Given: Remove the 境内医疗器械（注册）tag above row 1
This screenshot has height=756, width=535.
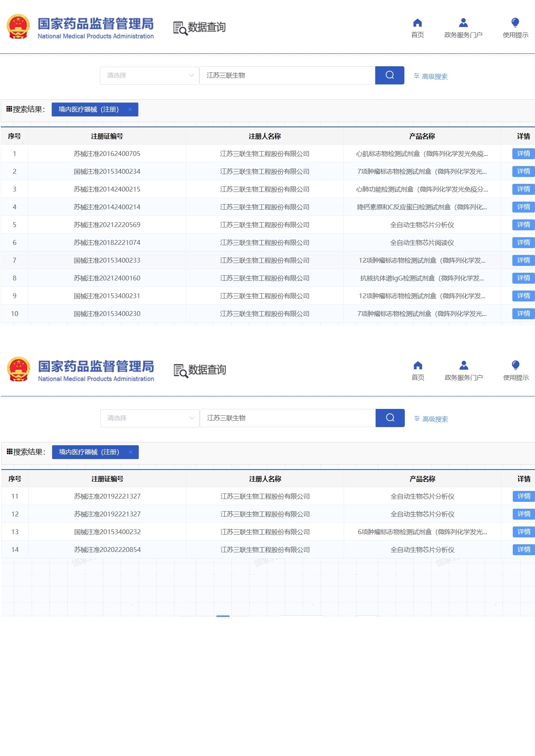Looking at the screenshot, I should [x=130, y=110].
